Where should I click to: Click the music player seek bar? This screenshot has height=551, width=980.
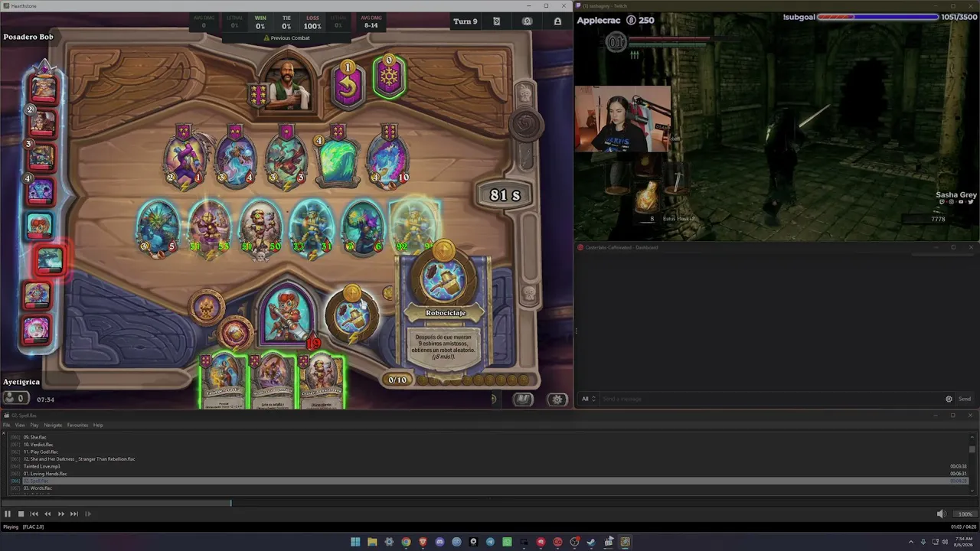pyautogui.click(x=490, y=503)
